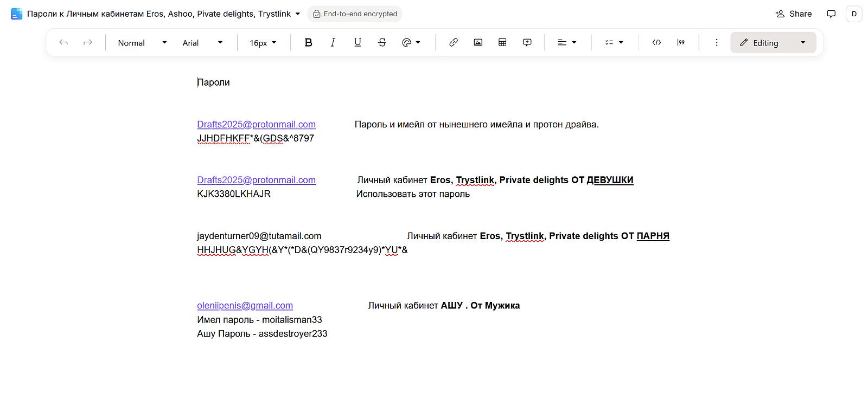Insert an image from the toolbar
The width and height of the screenshot is (868, 406).
[478, 43]
